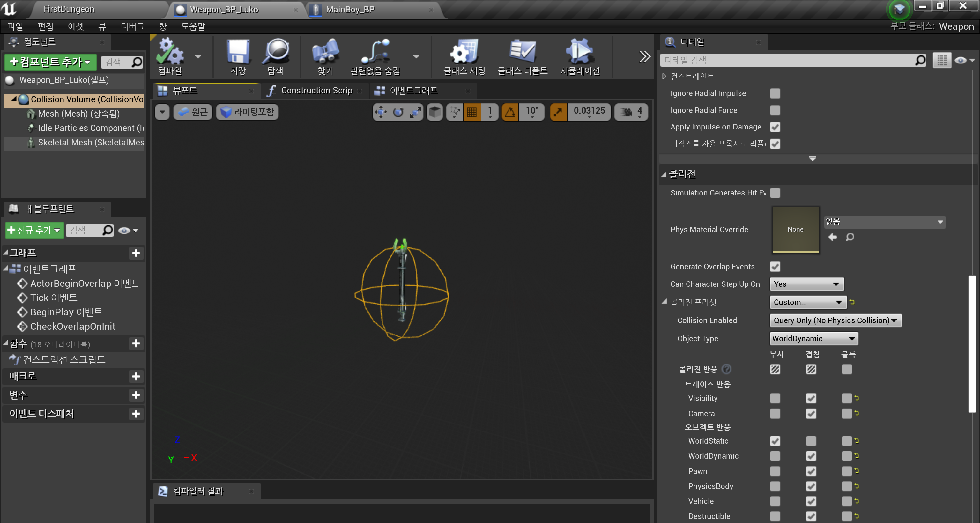This screenshot has height=523, width=980.
Task: Change Can Character Step Up On dropdown
Action: [x=806, y=284]
